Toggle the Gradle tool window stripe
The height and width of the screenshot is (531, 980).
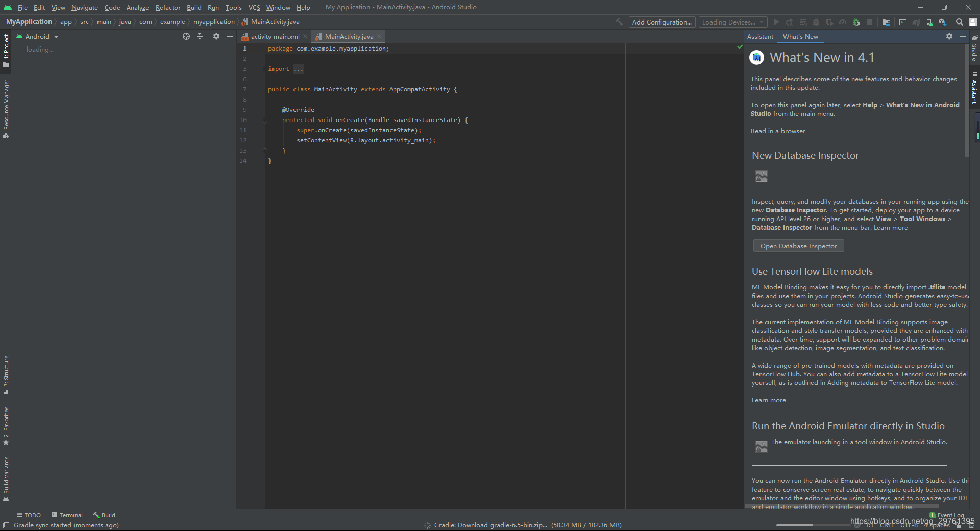(974, 48)
